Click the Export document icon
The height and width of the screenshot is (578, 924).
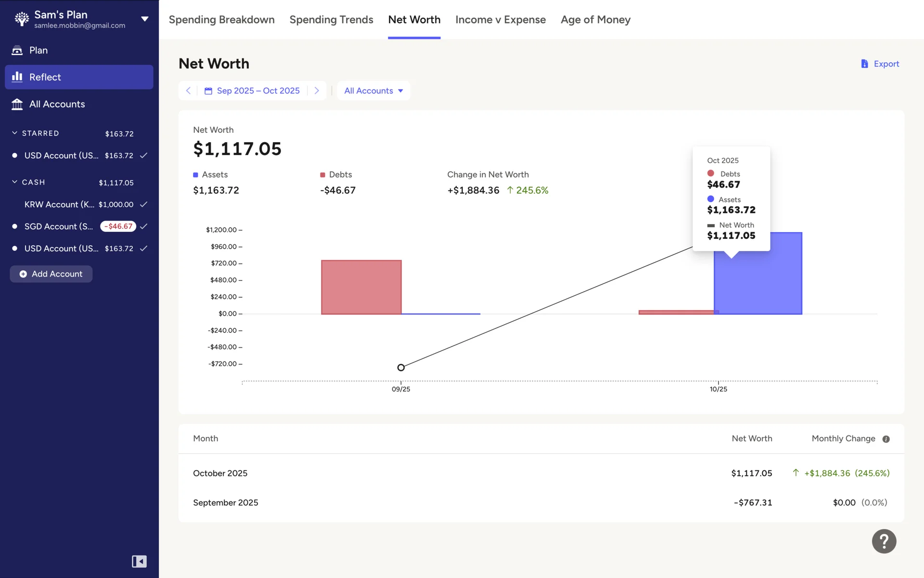(864, 64)
